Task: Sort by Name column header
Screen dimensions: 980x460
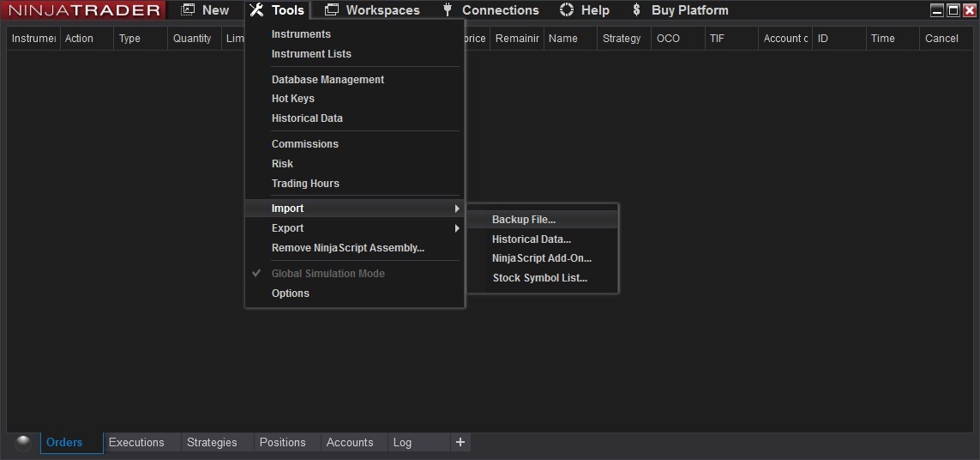Action: (x=571, y=38)
